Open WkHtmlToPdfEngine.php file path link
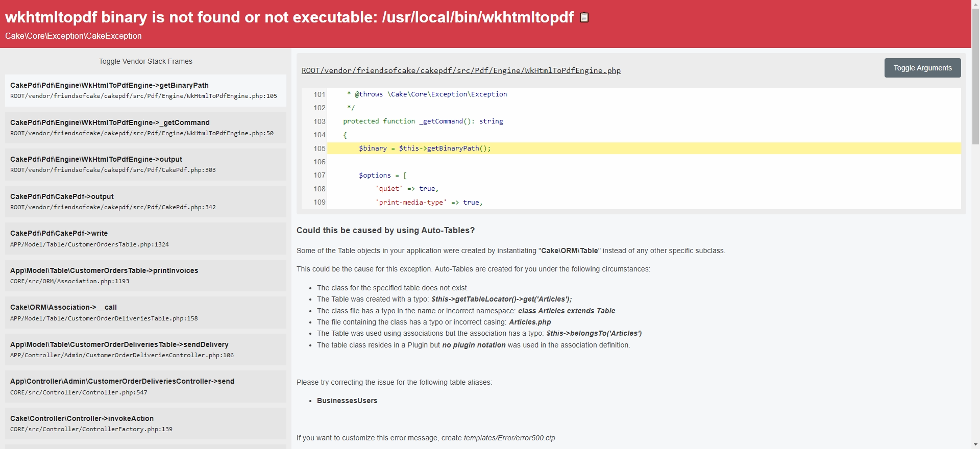Viewport: 980px width, 449px height. 461,70
